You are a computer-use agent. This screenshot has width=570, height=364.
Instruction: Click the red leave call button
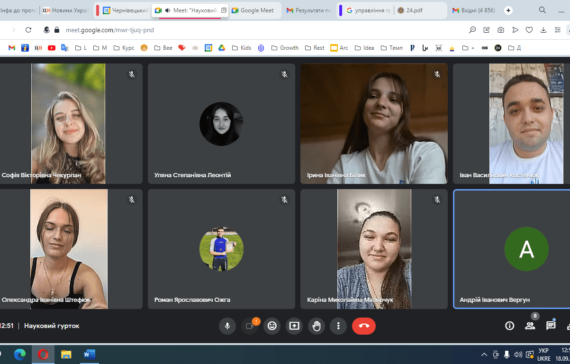364,326
